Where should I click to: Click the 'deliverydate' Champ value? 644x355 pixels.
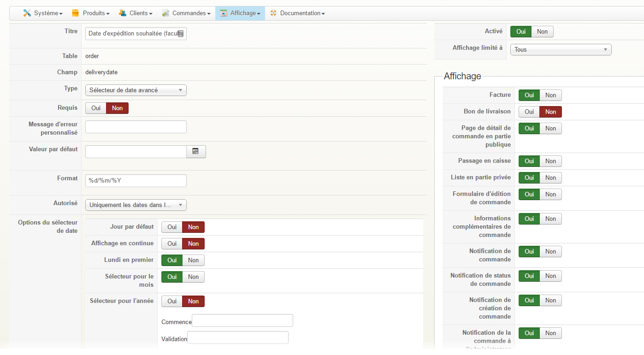pos(101,72)
